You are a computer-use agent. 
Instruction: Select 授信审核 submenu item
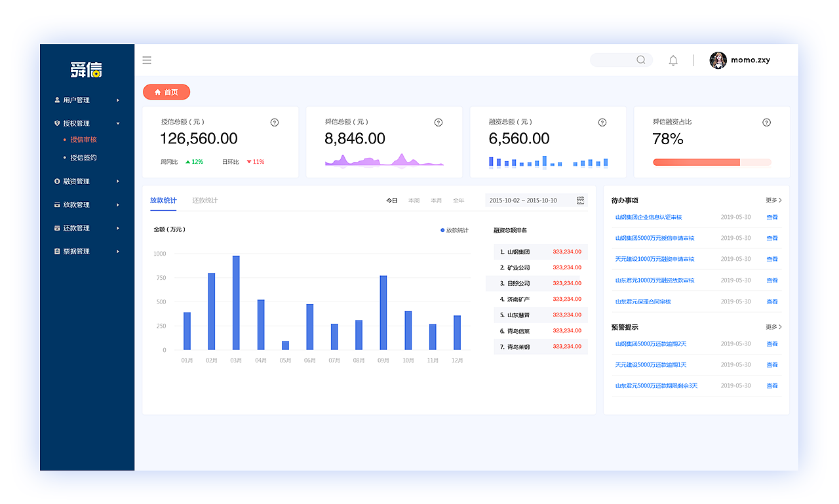(83, 140)
